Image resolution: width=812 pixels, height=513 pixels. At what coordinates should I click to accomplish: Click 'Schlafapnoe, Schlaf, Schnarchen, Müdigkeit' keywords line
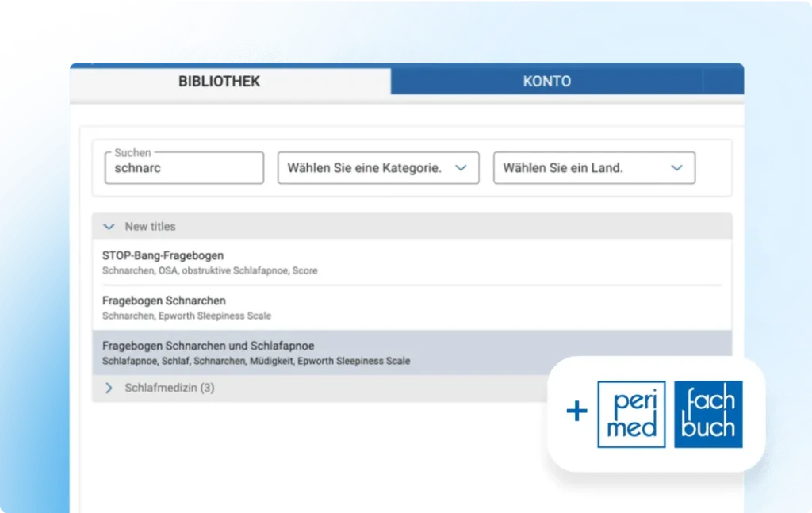click(x=256, y=360)
